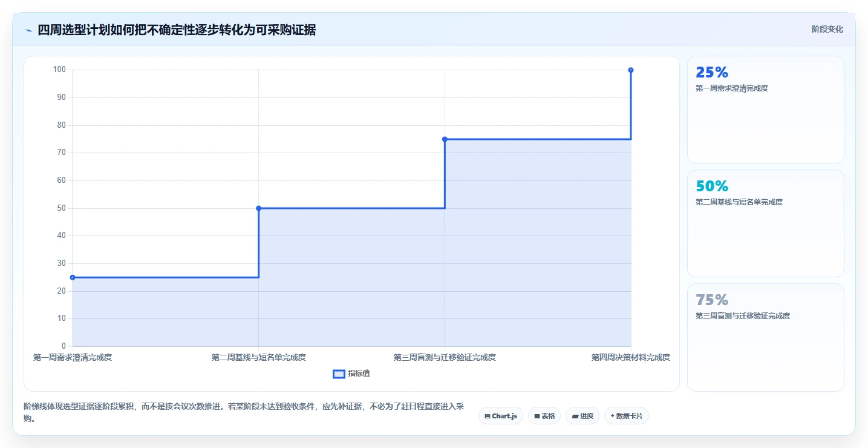Click the legend color box for 指标值
This screenshot has height=448, width=868.
[339, 374]
